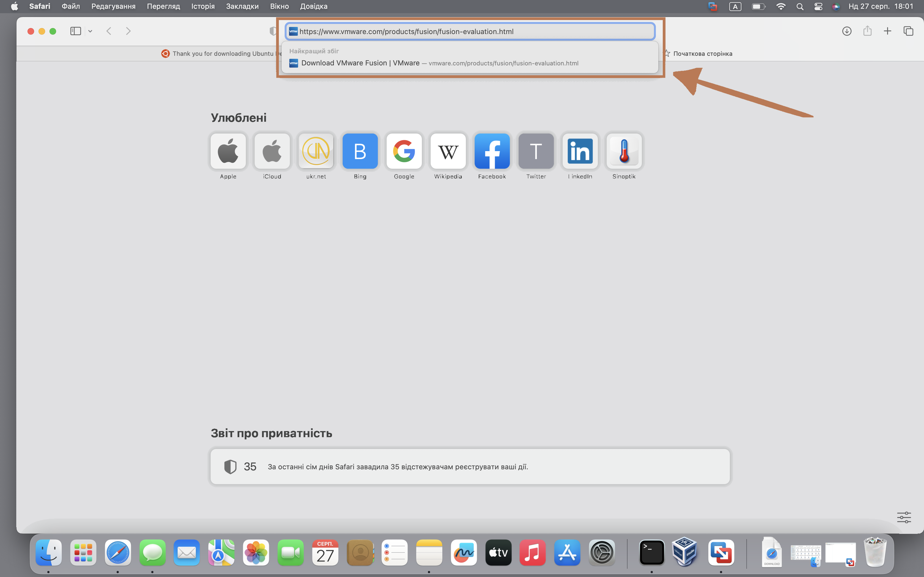Screen dimensions: 924x577
Task: Open Control Center in menu bar
Action: (x=818, y=7)
